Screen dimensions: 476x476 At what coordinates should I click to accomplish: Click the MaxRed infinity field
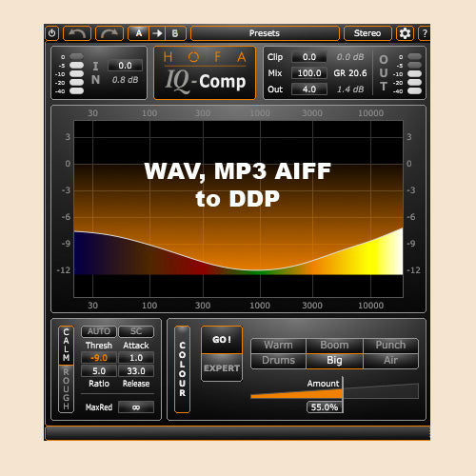(136, 407)
